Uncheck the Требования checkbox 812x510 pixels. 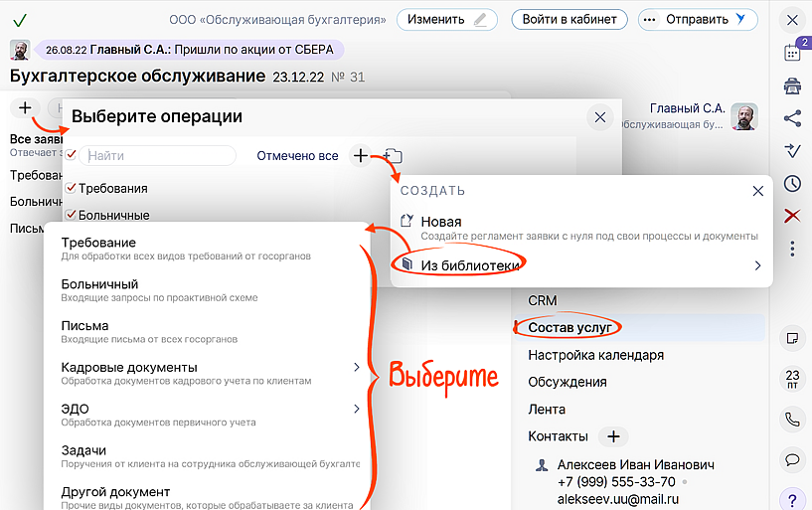click(71, 188)
